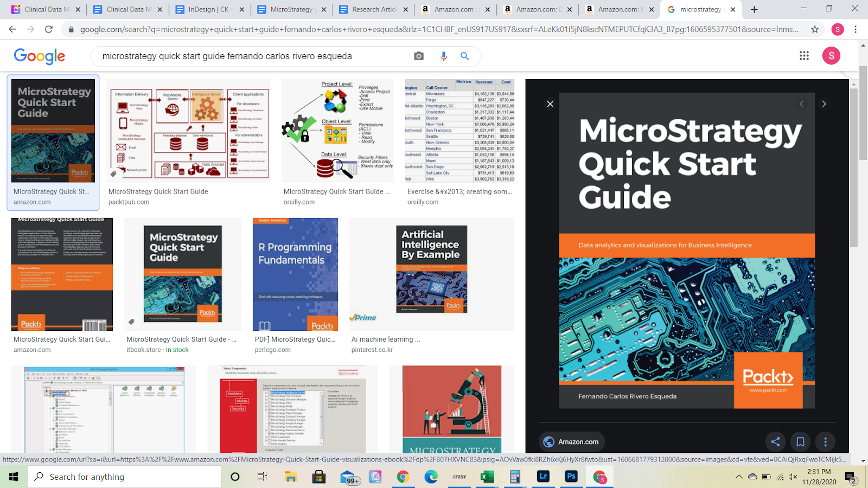
Task: Open the Call Center revenue table thumbnail
Action: [459, 131]
